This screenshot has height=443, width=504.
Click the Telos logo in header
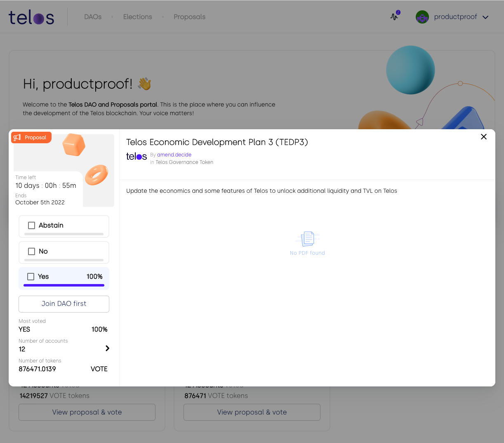point(31,17)
